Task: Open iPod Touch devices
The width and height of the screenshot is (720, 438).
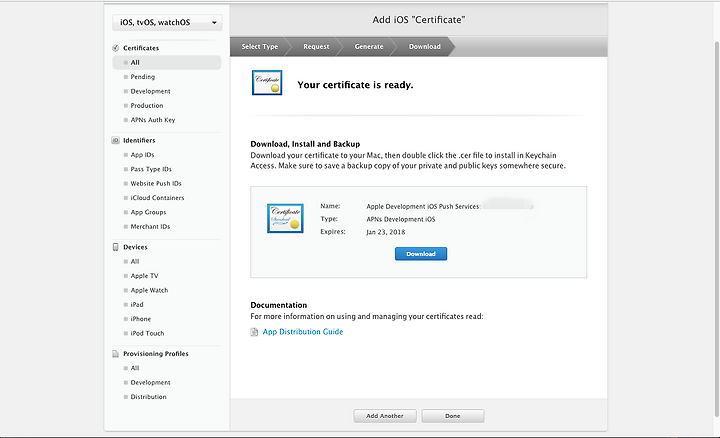Action: pos(147,333)
